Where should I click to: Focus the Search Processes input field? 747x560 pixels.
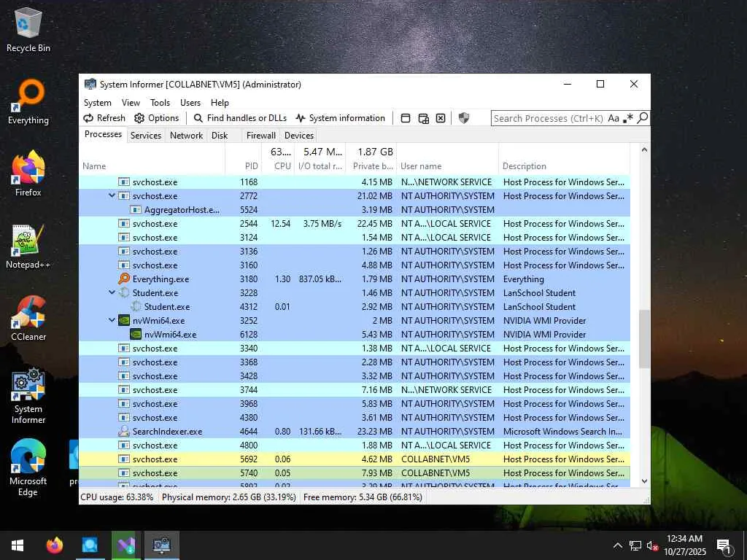click(x=549, y=118)
